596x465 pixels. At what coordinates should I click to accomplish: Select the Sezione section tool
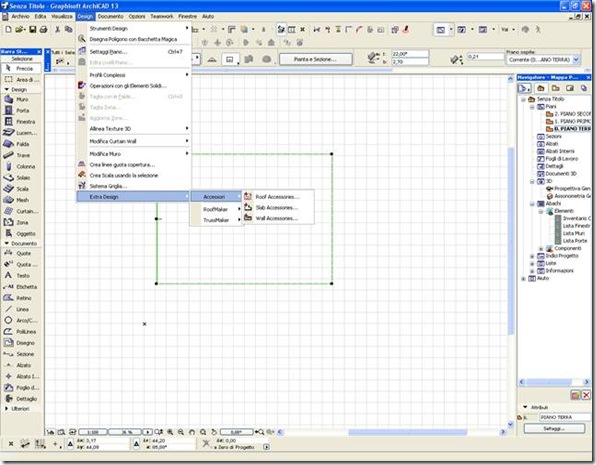(21, 354)
